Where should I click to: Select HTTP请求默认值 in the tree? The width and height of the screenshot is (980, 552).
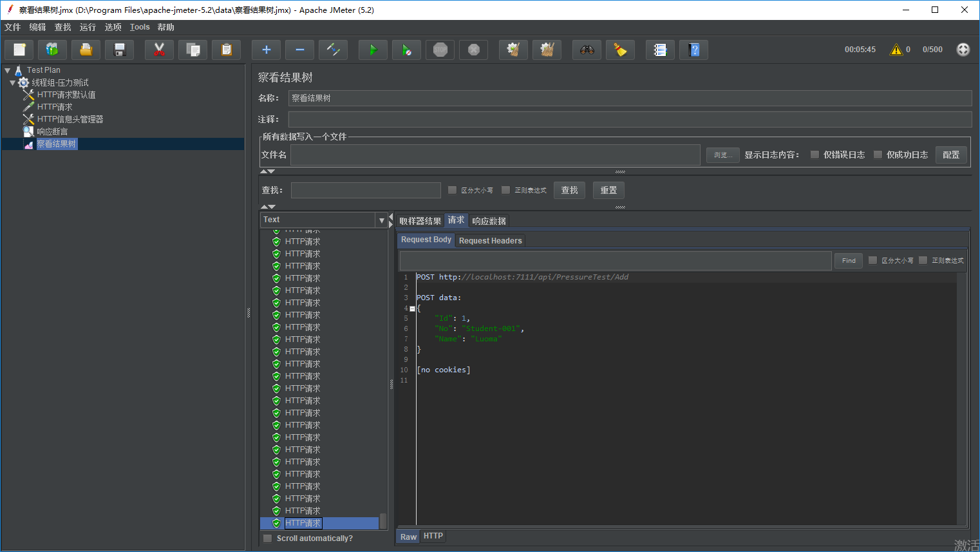pos(66,95)
